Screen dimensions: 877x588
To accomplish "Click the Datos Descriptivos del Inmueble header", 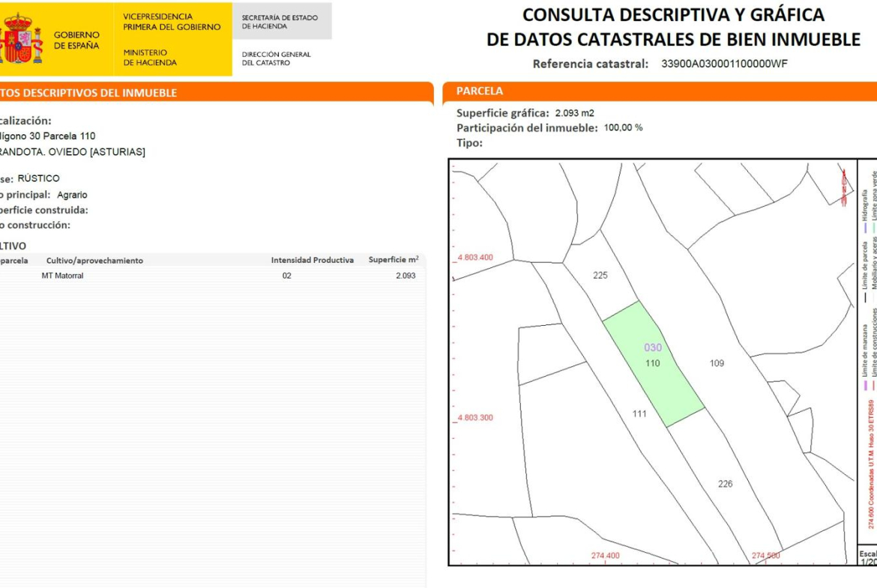I will point(88,93).
